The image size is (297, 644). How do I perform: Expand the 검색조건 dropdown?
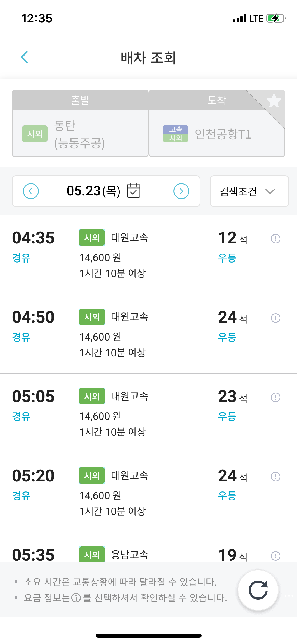[249, 191]
